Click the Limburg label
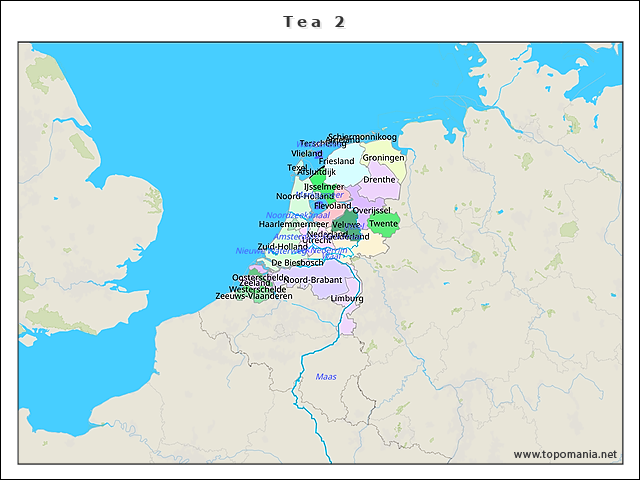Screen dimensions: 640x480 tap(347, 298)
